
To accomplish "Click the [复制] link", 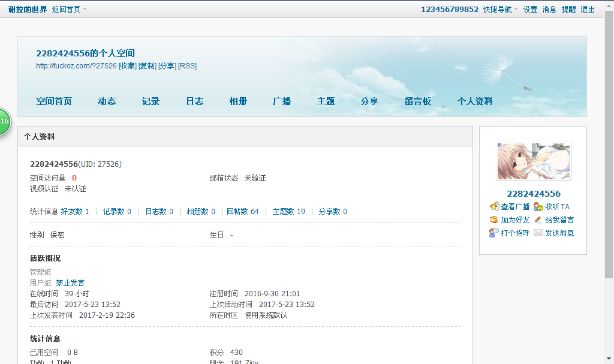I will point(148,66).
